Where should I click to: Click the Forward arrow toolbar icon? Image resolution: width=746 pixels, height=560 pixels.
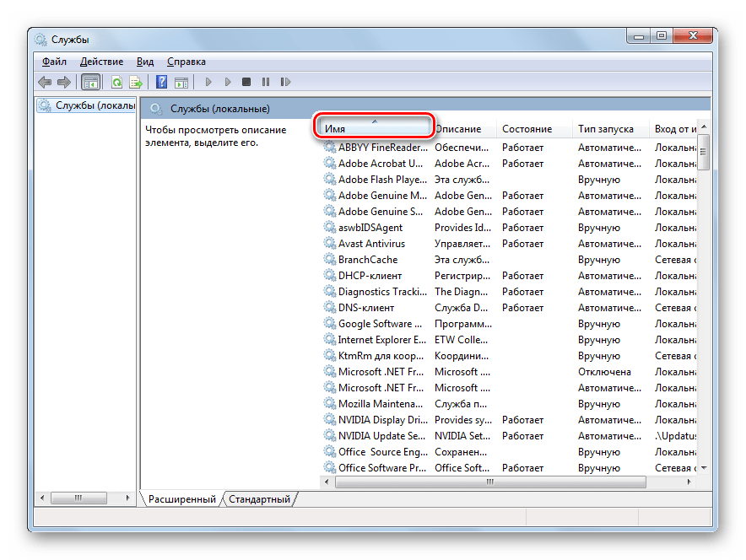[x=63, y=82]
